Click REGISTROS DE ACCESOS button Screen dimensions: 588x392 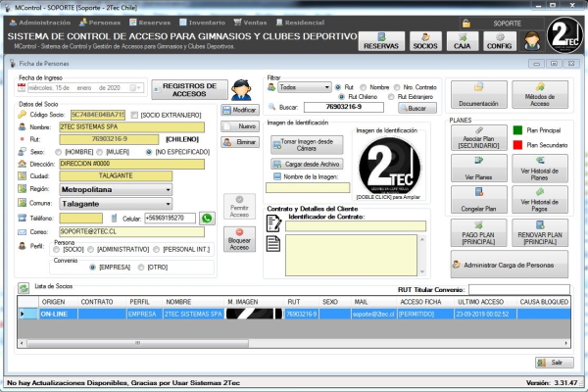coord(189,89)
